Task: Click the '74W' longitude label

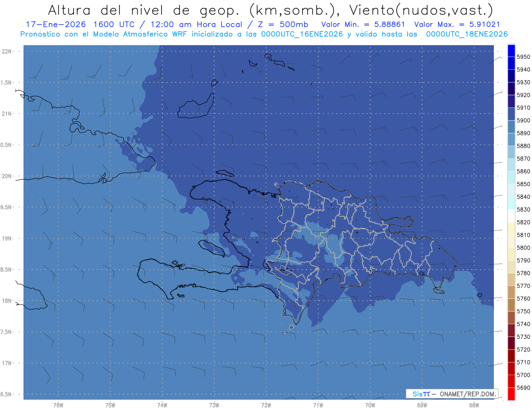Action: (x=162, y=405)
